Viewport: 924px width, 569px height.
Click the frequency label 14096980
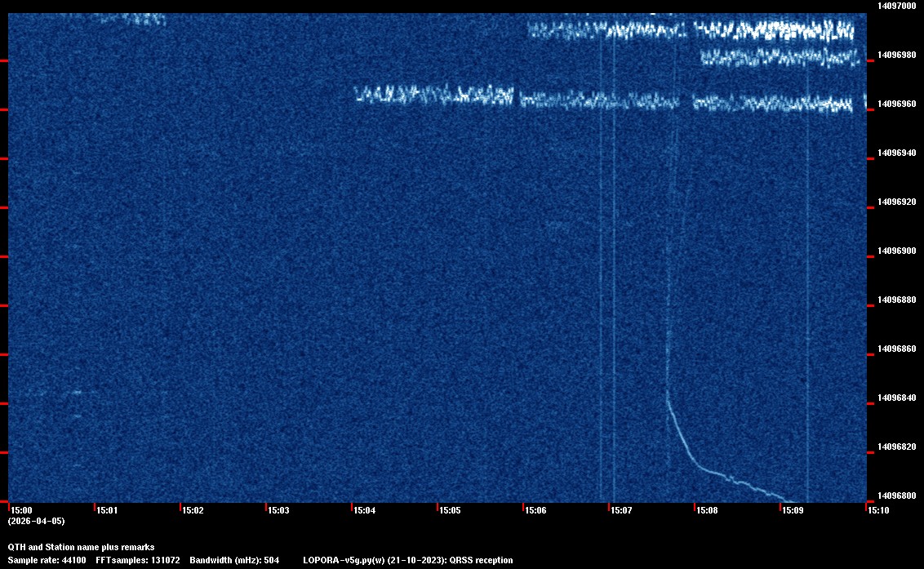[896, 55]
